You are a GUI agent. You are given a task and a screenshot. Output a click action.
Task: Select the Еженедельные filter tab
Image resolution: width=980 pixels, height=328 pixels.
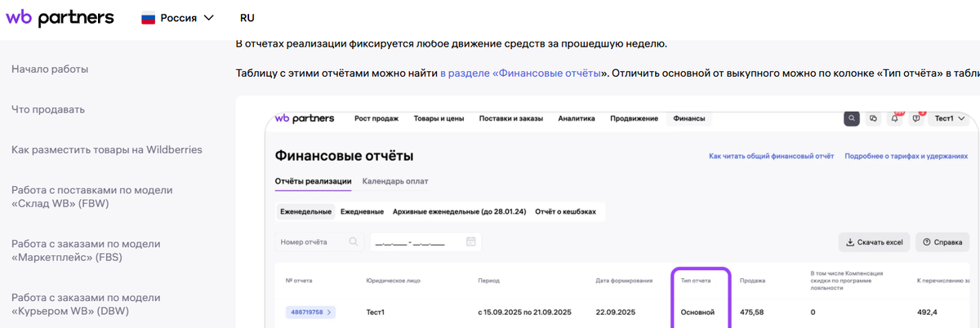tap(306, 211)
